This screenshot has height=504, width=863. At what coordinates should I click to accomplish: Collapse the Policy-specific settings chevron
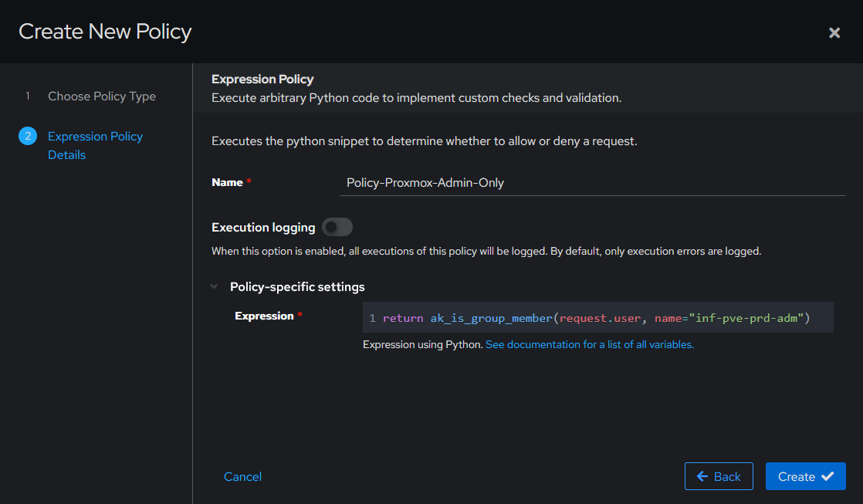coord(214,286)
